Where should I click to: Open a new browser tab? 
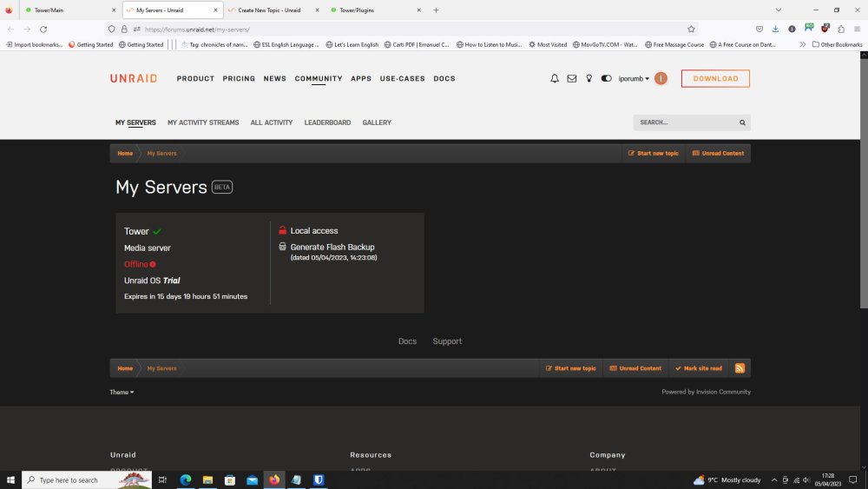[437, 10]
